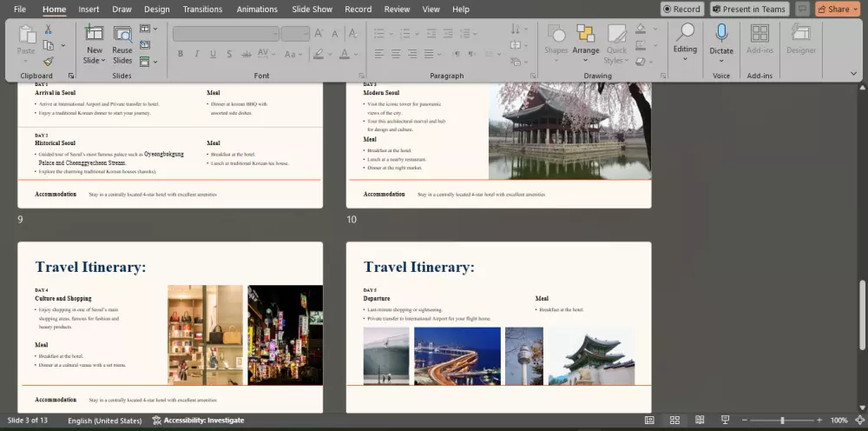Click the Add-ins icon

759,35
